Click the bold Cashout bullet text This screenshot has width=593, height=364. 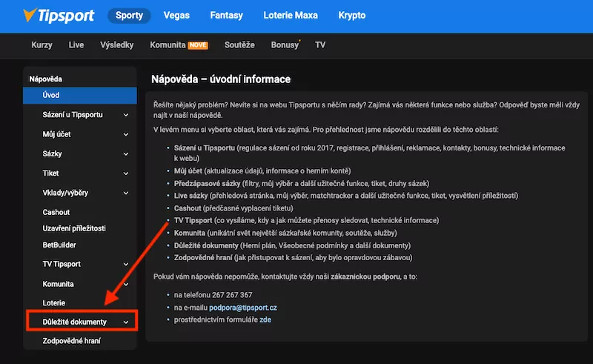[x=188, y=208]
